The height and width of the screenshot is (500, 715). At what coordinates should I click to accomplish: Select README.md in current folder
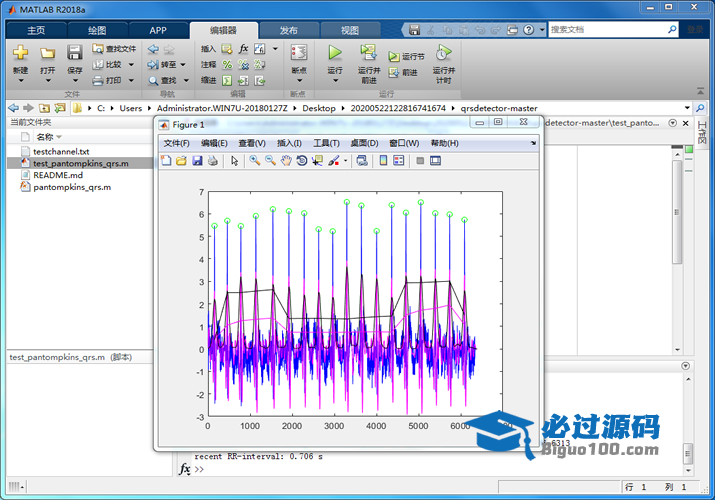click(x=58, y=175)
